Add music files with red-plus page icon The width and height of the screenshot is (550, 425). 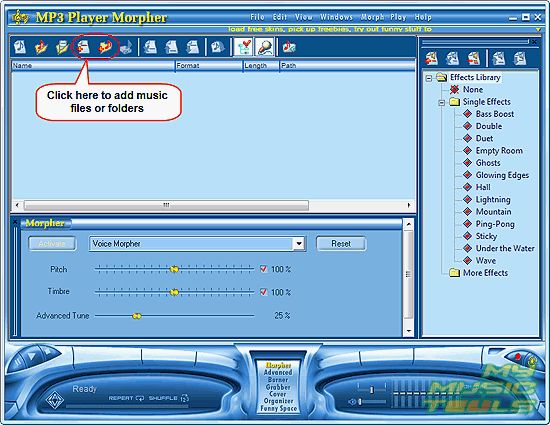pos(83,47)
